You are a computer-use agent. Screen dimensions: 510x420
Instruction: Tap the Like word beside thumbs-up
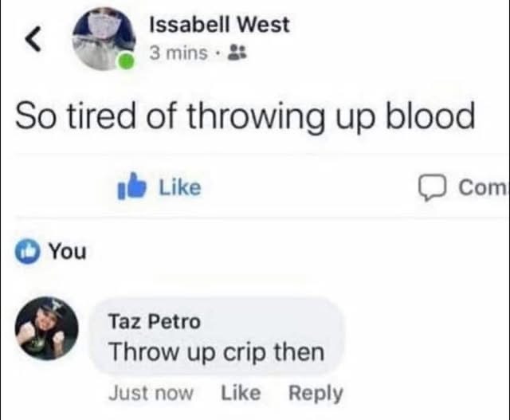pyautogui.click(x=180, y=187)
